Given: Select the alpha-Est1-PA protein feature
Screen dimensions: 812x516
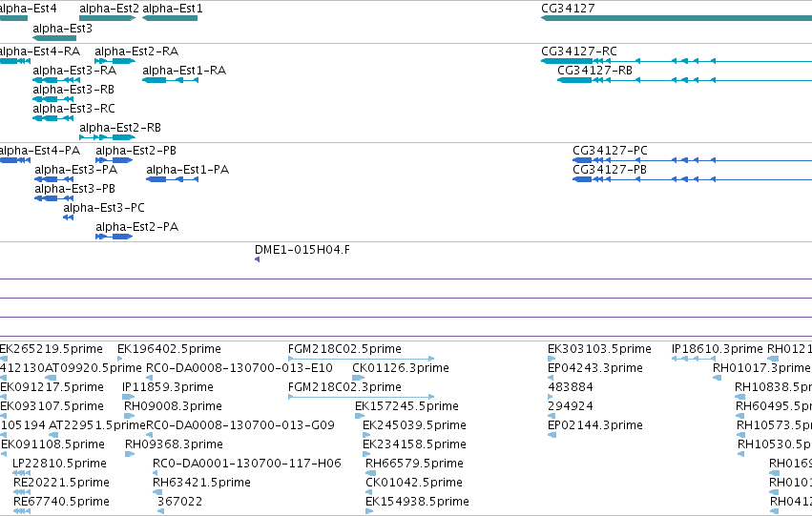Looking at the screenshot, I should click(x=173, y=179).
